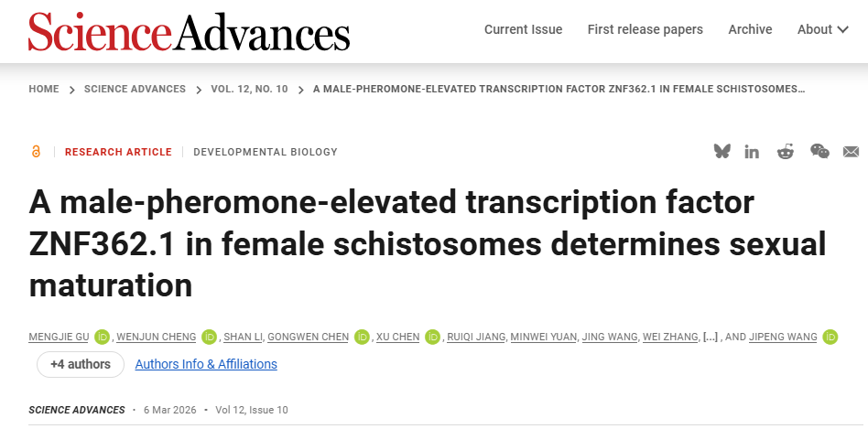The height and width of the screenshot is (429, 868).
Task: Open Jipeng Wang's ORCID icon
Action: [x=830, y=337]
